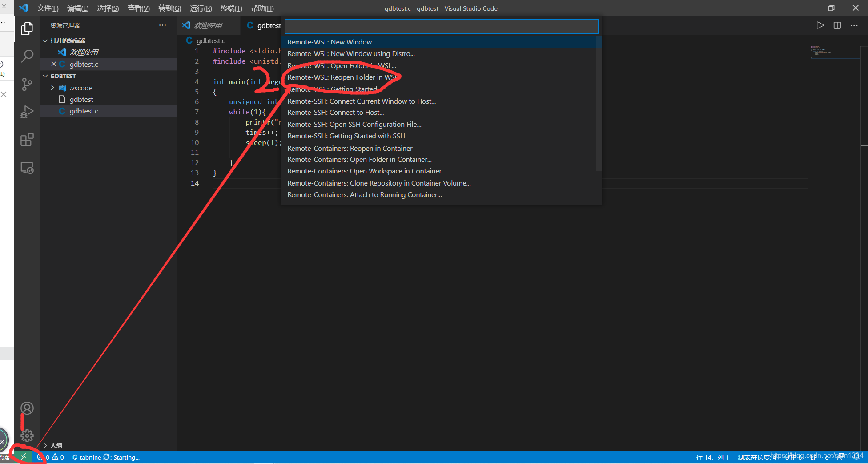Open Explorer panel more actions ellipsis
This screenshot has height=464, width=868.
[x=162, y=25]
